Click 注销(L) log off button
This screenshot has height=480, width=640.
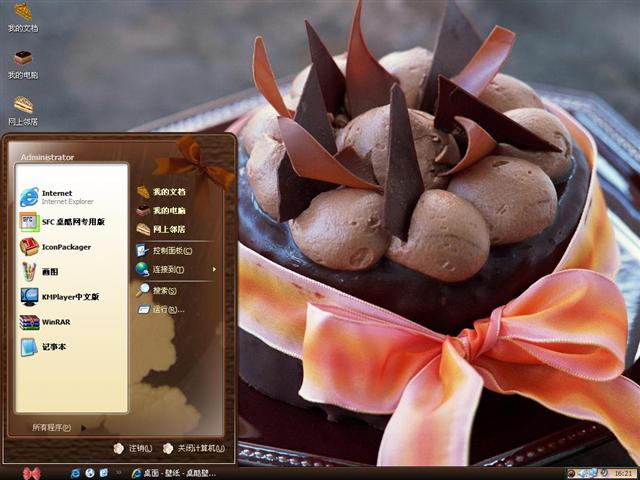(x=133, y=448)
